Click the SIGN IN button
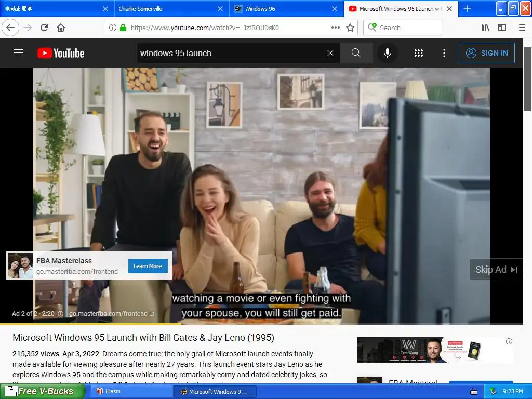532x399 pixels. coord(486,53)
